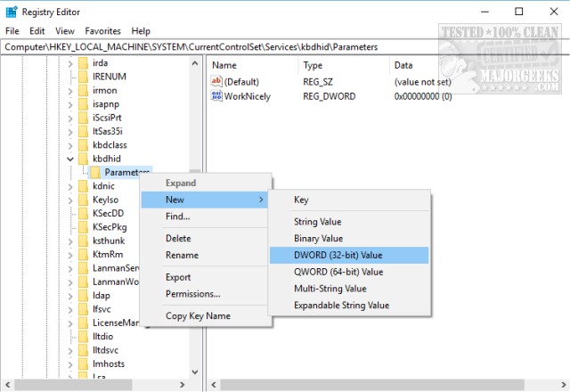Click the ksthunk folder icon

[x=83, y=241]
